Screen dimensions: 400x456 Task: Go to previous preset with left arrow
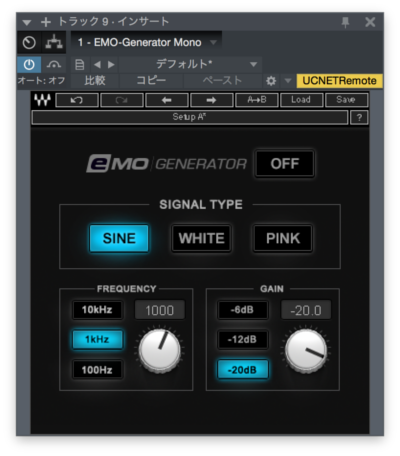click(97, 64)
